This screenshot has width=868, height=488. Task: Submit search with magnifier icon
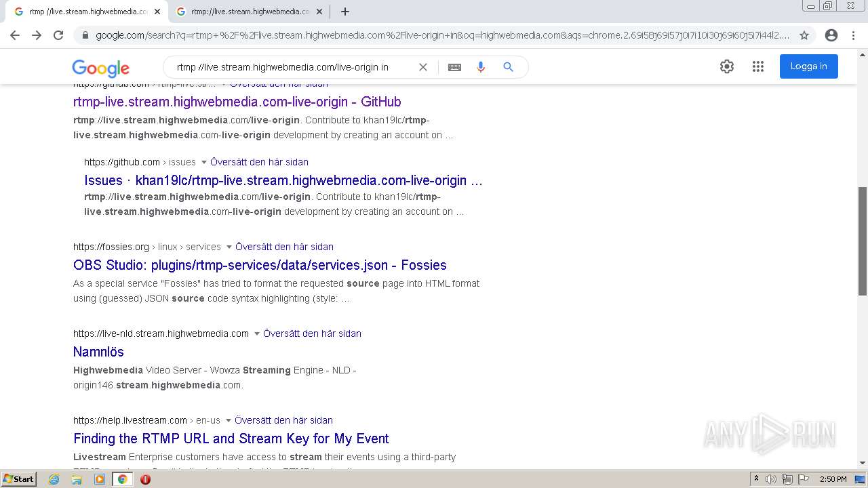point(508,67)
